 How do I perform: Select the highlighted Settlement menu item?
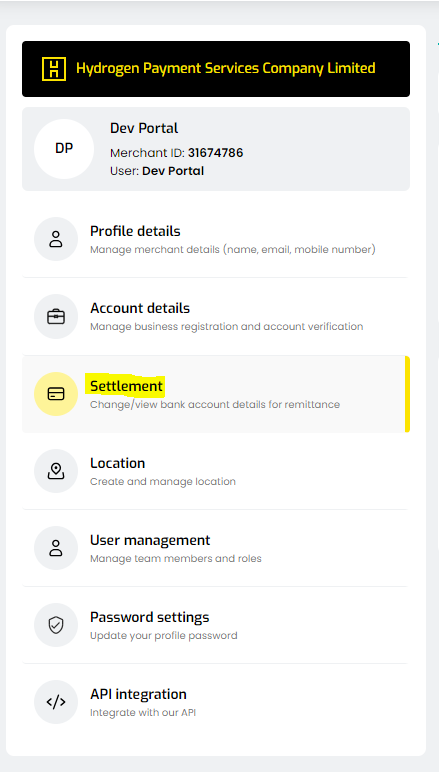216,394
